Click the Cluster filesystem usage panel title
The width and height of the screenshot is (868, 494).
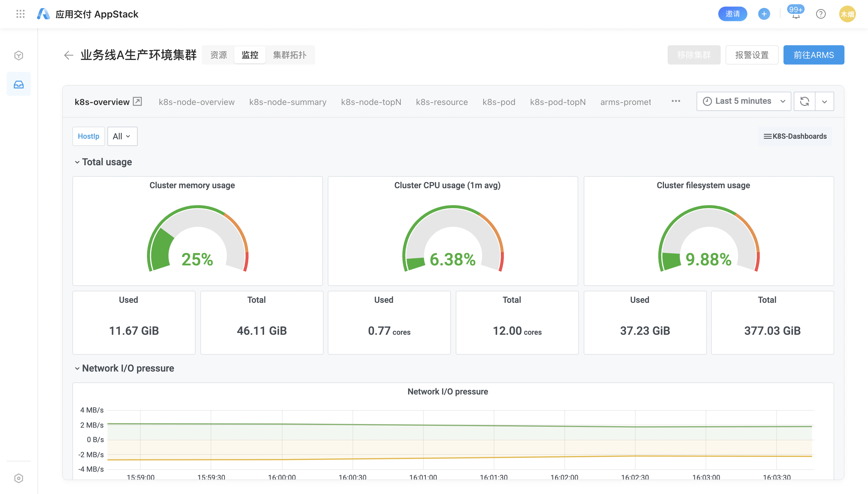[x=703, y=185]
